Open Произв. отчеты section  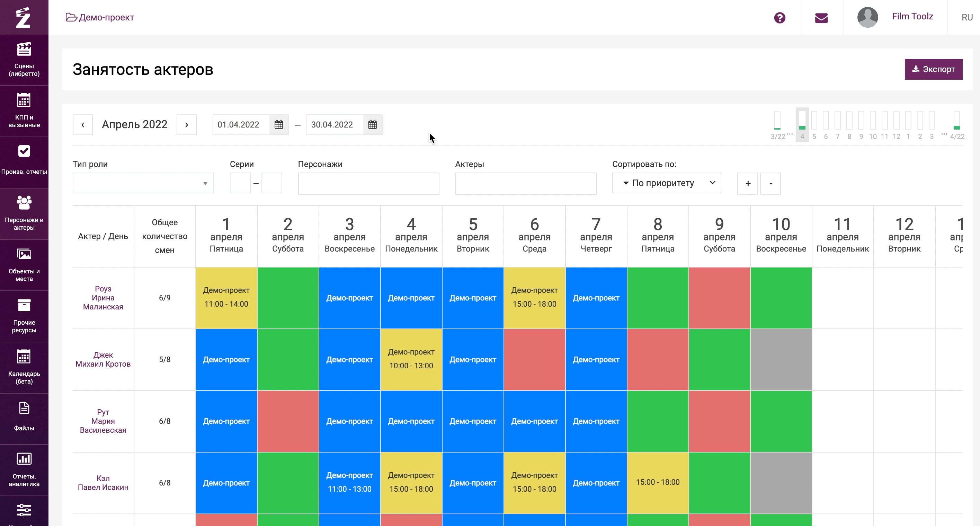pos(24,162)
